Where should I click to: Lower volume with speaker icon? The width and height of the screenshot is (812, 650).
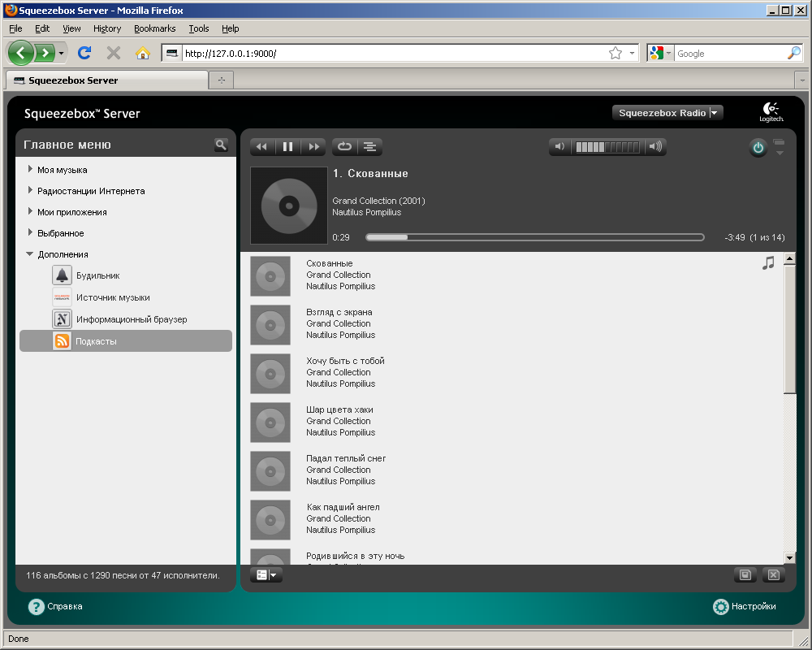[x=559, y=147]
